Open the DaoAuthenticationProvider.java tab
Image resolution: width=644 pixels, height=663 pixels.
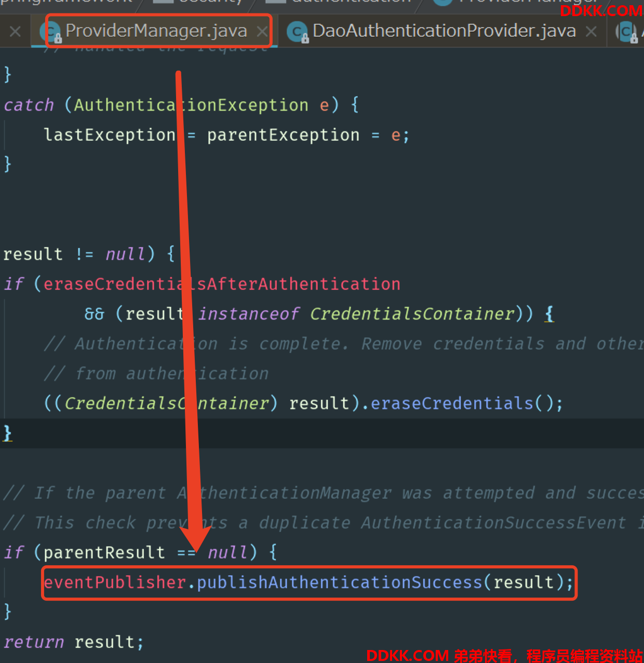[x=444, y=31]
